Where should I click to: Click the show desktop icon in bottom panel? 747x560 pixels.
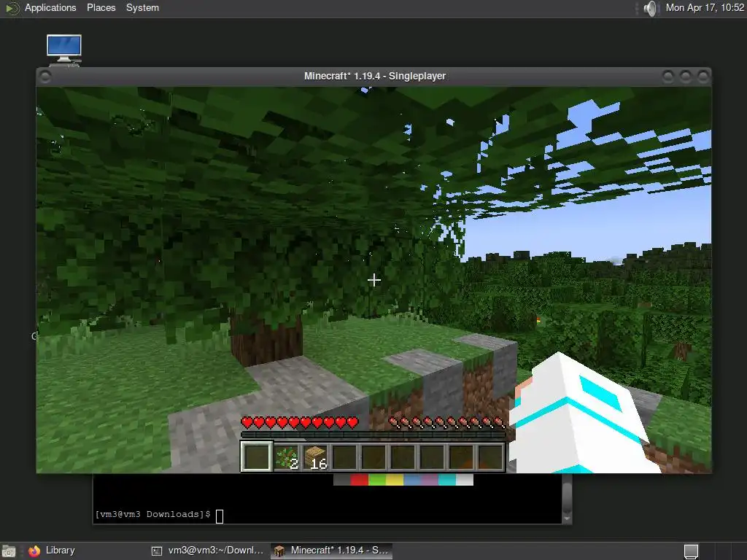point(8,551)
